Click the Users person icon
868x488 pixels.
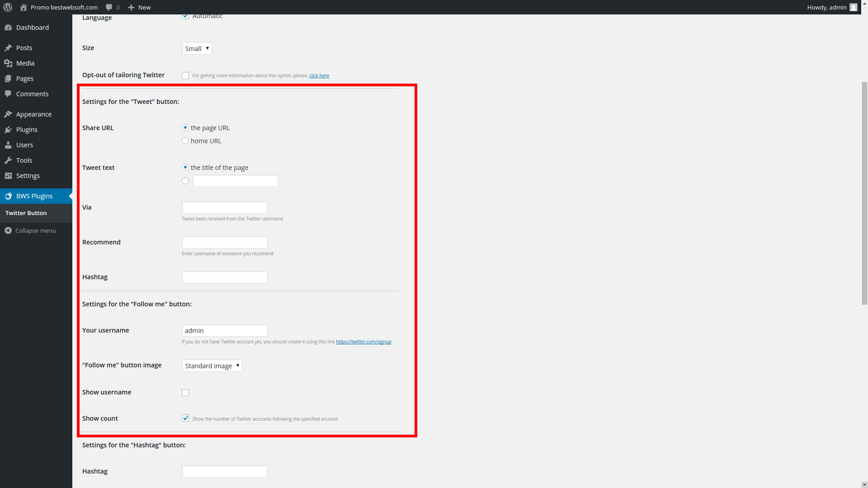coord(8,145)
